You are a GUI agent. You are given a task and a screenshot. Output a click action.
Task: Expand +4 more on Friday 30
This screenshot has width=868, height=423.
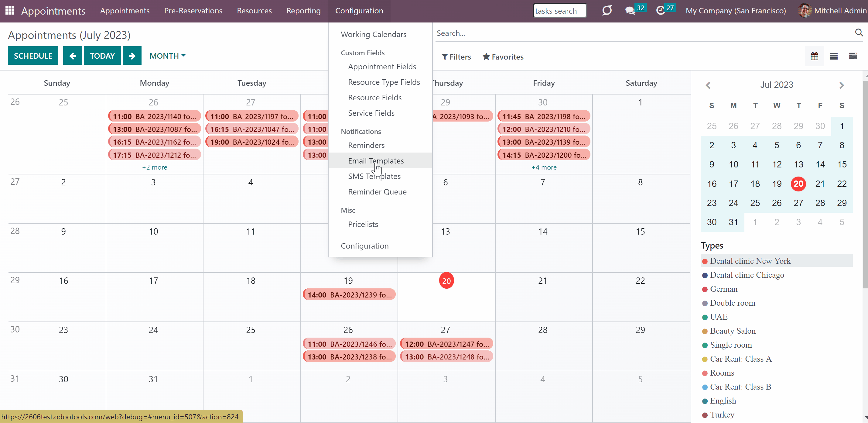[544, 167]
